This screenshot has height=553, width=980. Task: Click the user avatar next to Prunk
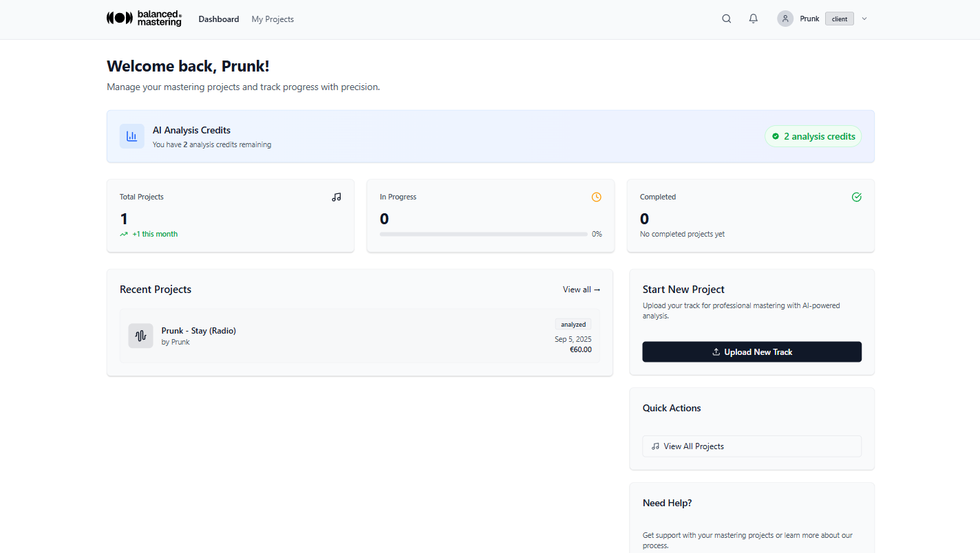click(785, 19)
